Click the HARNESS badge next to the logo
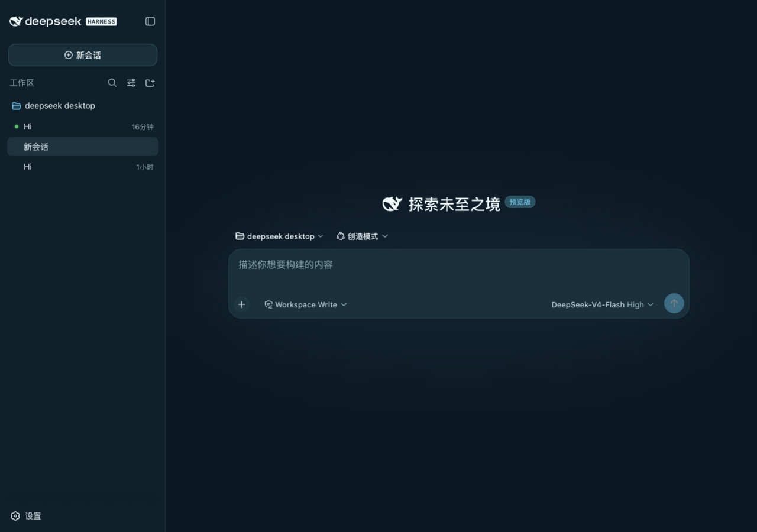The width and height of the screenshot is (757, 532). [x=101, y=21]
